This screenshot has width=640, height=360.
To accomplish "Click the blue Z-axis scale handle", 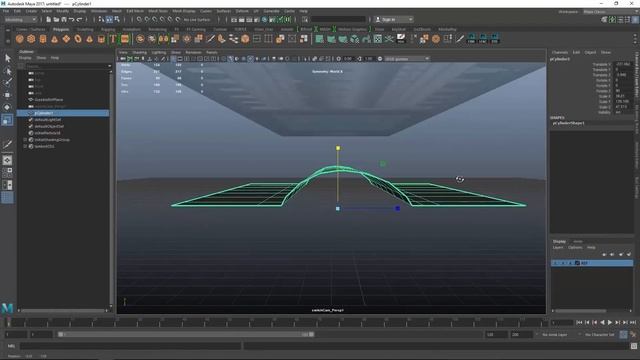I will (398, 209).
